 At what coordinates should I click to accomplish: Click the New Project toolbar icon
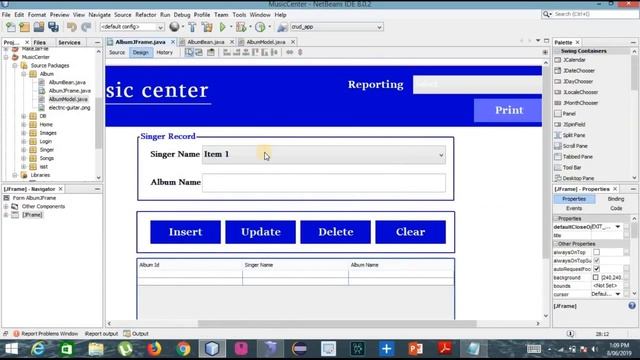(24, 27)
